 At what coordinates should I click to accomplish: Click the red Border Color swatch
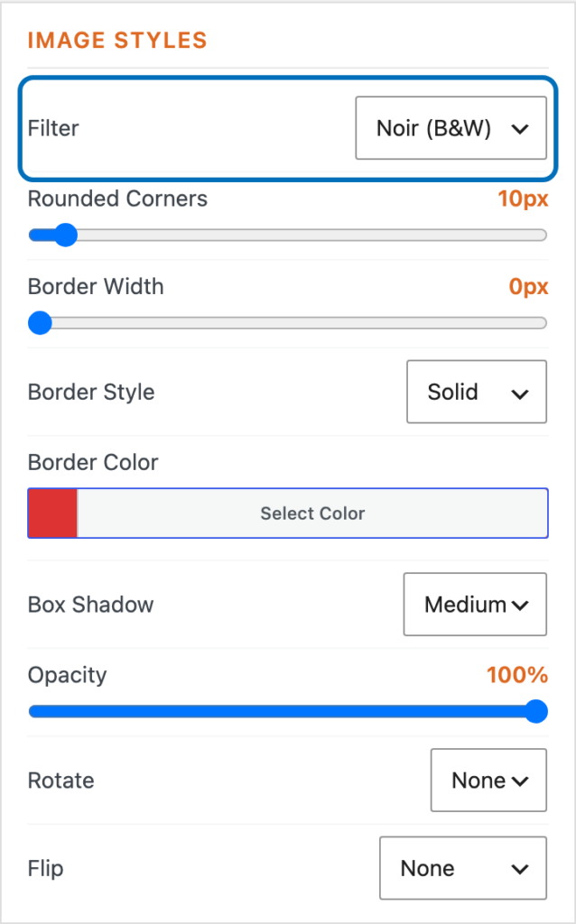point(52,513)
